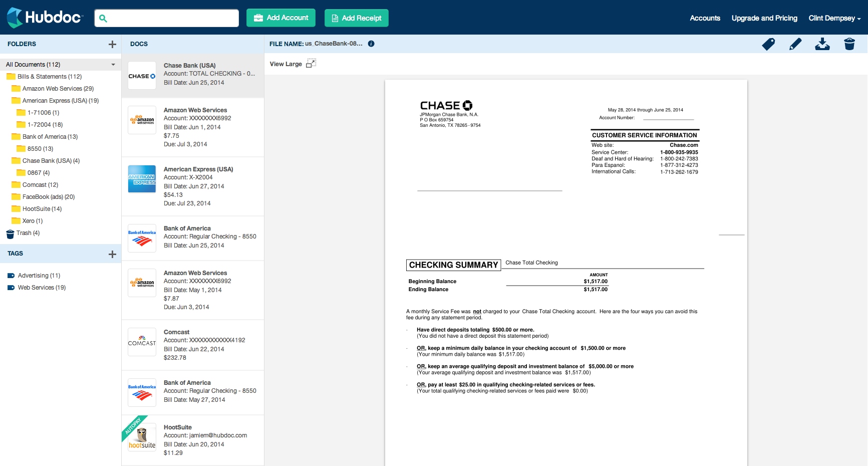This screenshot has height=466, width=868.
Task: Select HootSuite $11.29 document
Action: click(193, 440)
